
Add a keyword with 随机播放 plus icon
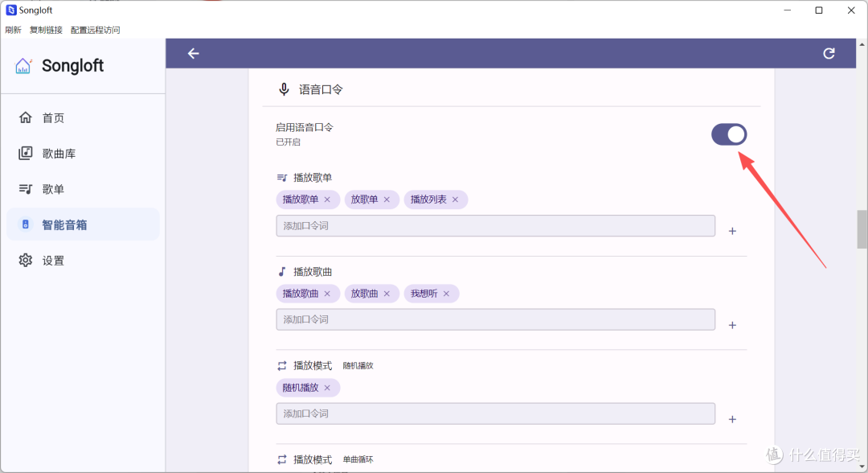tap(732, 419)
